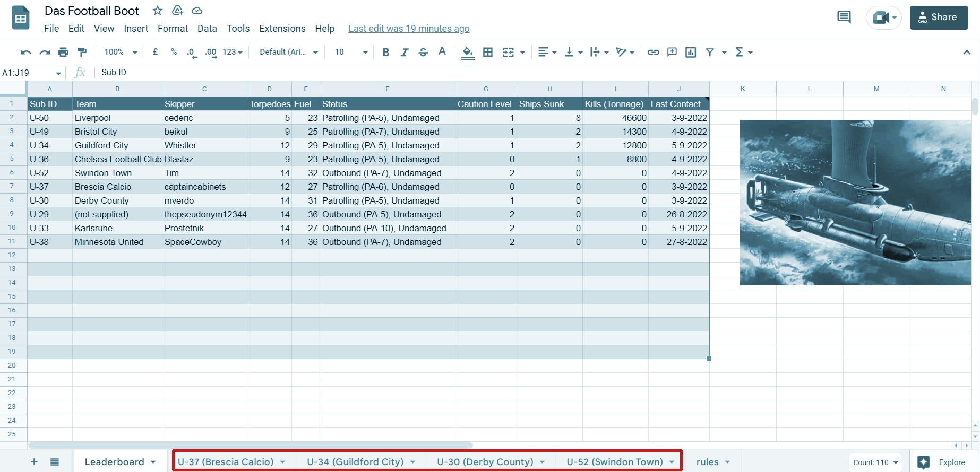Open the File menu
980x472 pixels.
[51, 29]
